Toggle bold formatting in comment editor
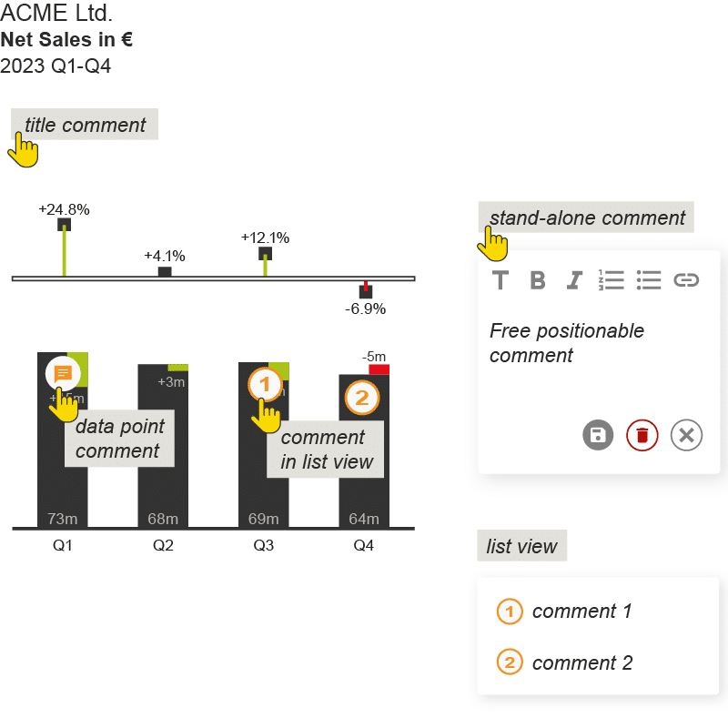This screenshot has height=728, width=728. (x=537, y=280)
